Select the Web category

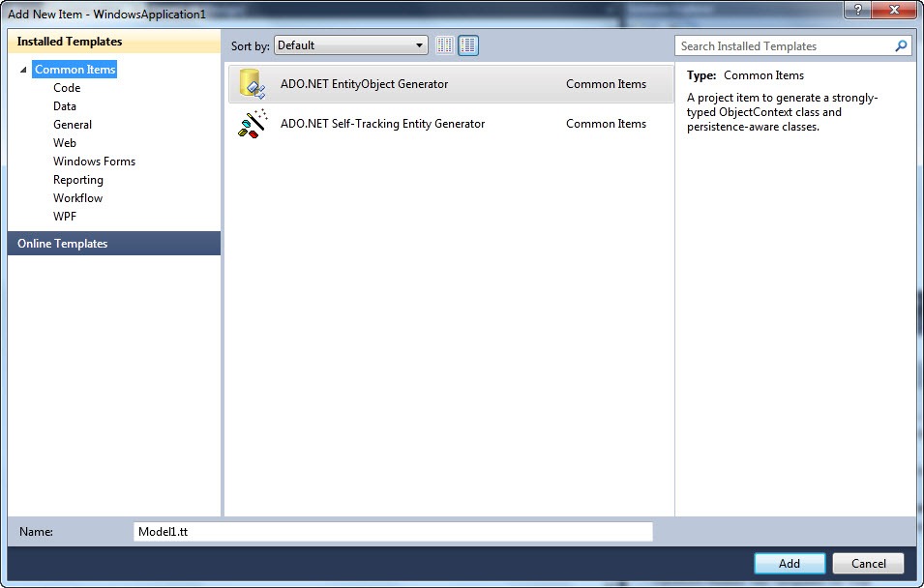[64, 142]
